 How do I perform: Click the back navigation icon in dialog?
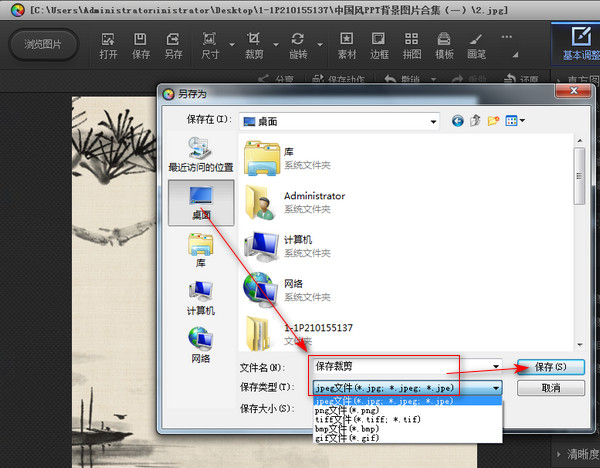coord(458,121)
